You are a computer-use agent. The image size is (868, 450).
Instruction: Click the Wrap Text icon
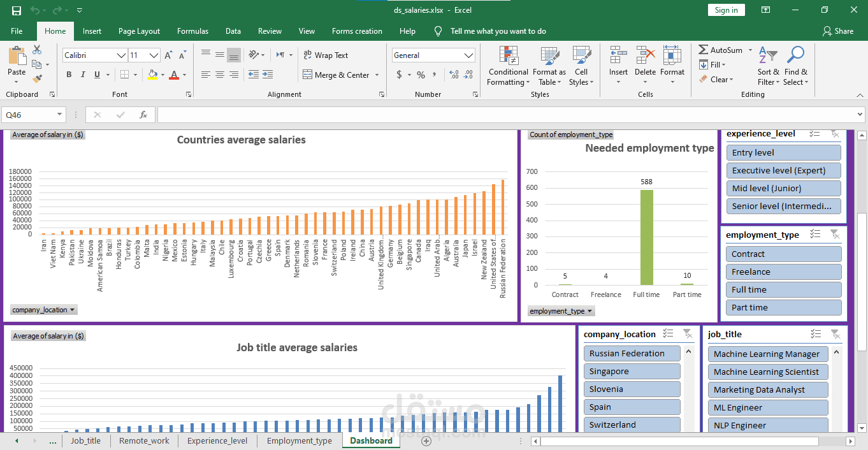click(x=308, y=55)
